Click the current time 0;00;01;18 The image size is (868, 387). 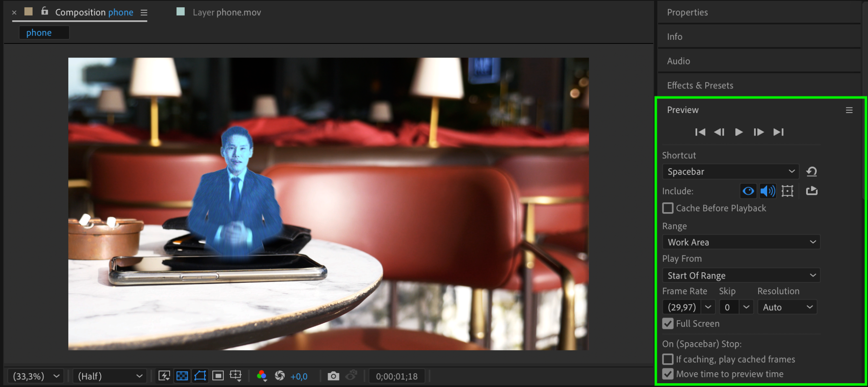[x=397, y=376]
